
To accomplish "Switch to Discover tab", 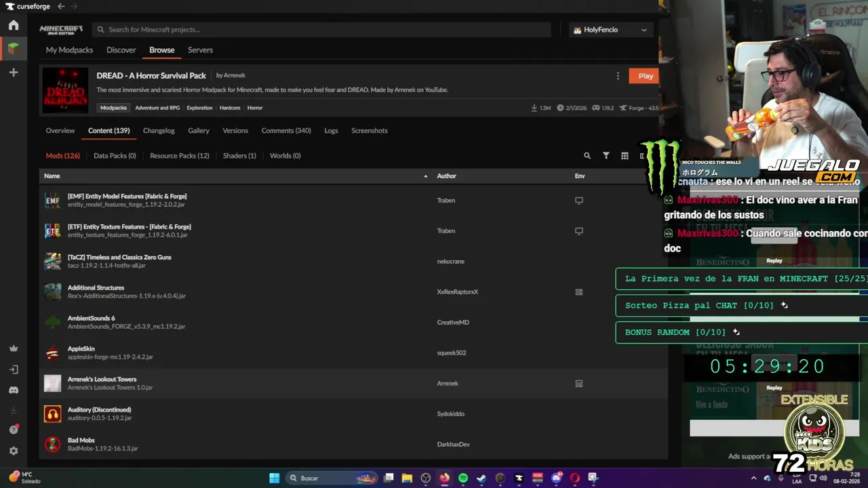I will click(121, 50).
